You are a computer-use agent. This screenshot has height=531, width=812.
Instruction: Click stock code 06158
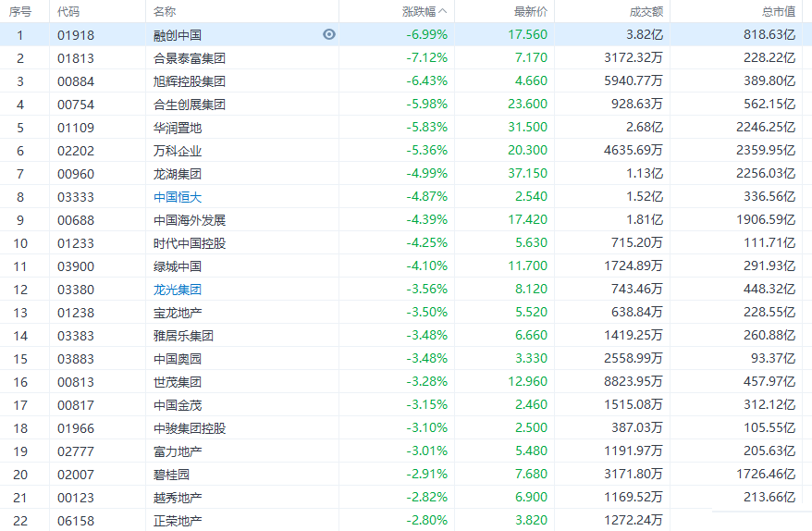click(76, 521)
